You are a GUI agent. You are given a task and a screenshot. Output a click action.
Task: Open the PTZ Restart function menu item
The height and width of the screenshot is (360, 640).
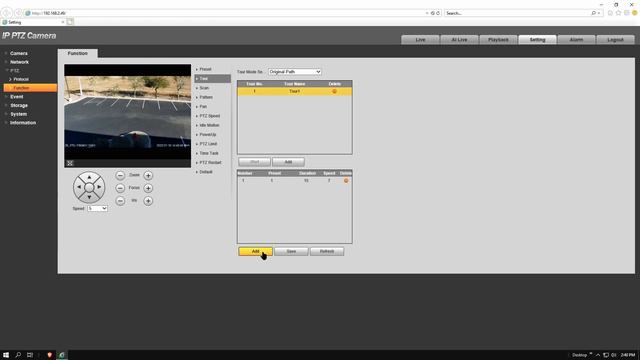(210, 162)
